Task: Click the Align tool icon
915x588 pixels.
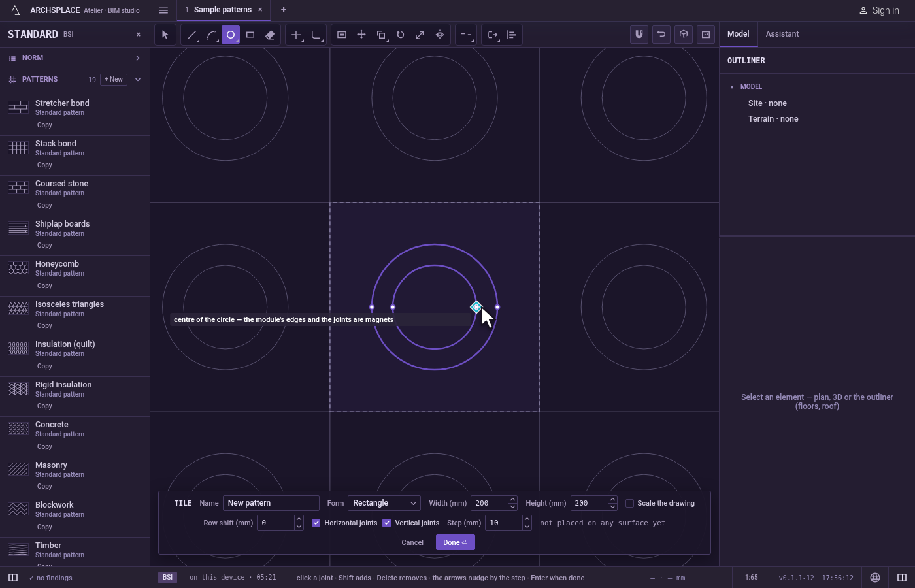Action: point(512,35)
